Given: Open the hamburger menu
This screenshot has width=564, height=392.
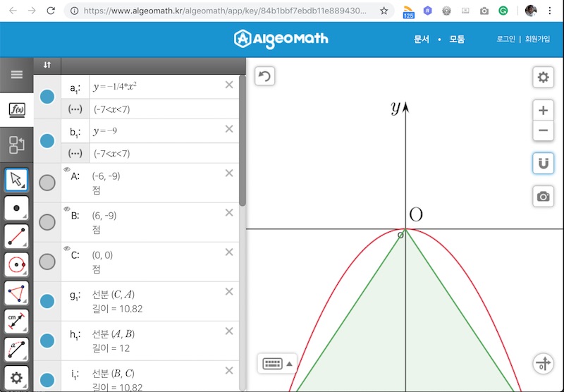Looking at the screenshot, I should coord(16,74).
